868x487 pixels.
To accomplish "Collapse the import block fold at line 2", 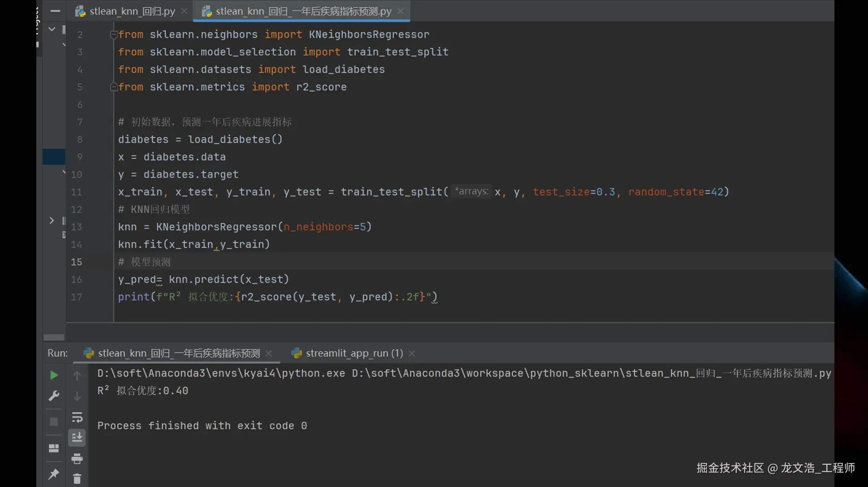I will click(x=113, y=34).
